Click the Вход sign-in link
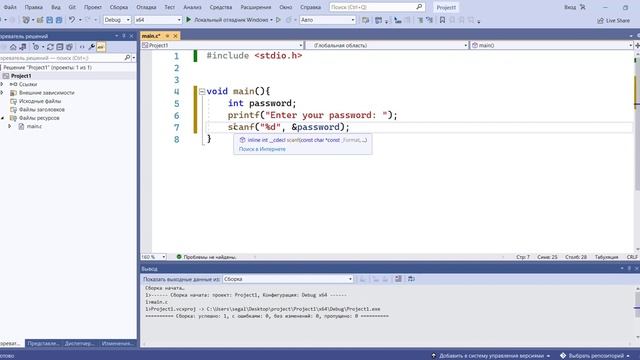640x360 pixels. [x=570, y=7]
